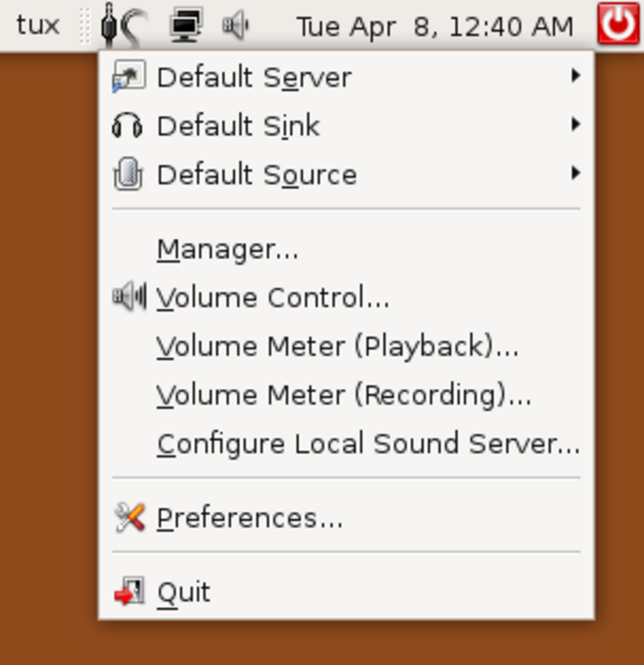Image resolution: width=644 pixels, height=665 pixels.
Task: Expand the Default Source submenu arrow
Action: tap(575, 173)
